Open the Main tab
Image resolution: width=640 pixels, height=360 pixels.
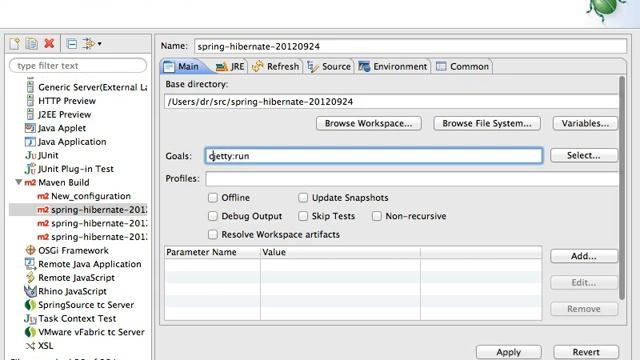tap(182, 67)
